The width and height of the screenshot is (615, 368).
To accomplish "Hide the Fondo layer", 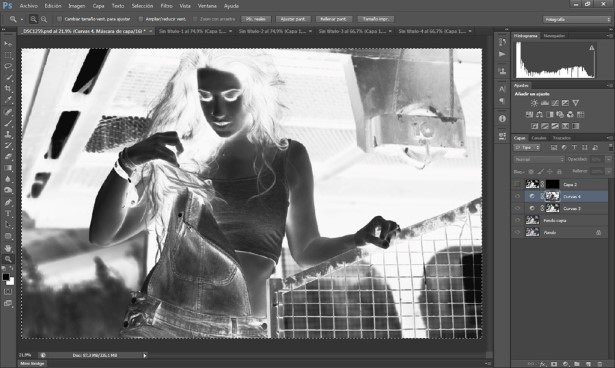I will (x=517, y=232).
